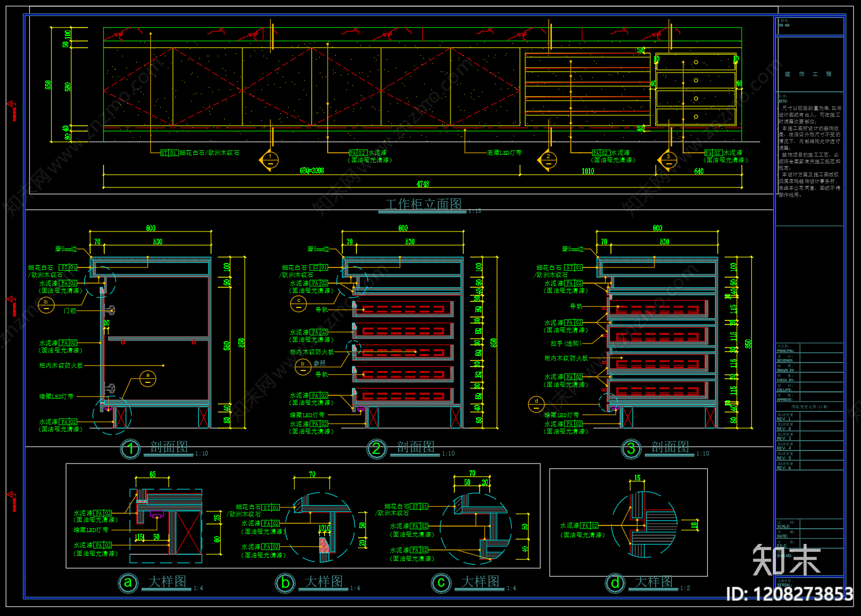Click the 1010 dimension text on the elevation
Image resolution: width=861 pixels, height=616 pixels.
pyautogui.click(x=588, y=171)
